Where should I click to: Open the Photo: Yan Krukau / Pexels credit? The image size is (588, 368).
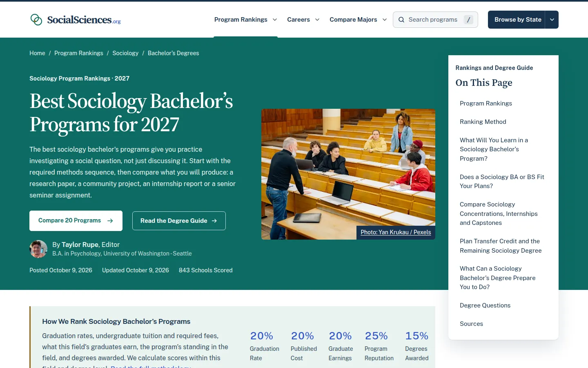tap(396, 232)
